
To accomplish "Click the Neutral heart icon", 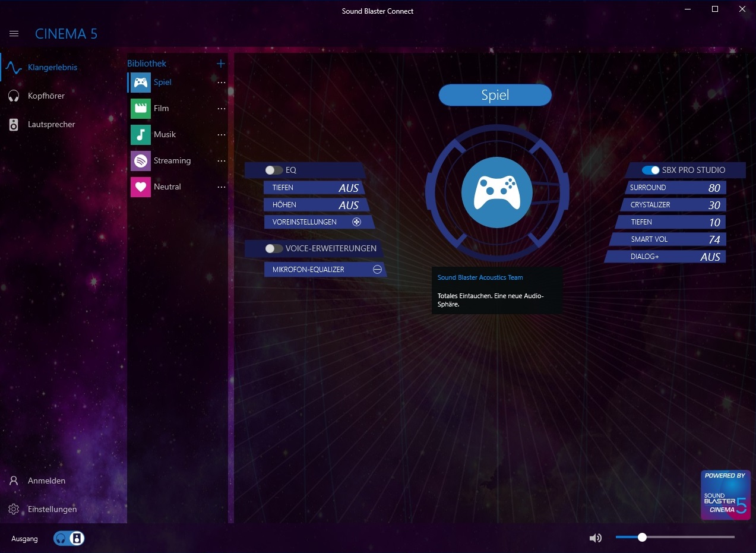I will tap(141, 187).
